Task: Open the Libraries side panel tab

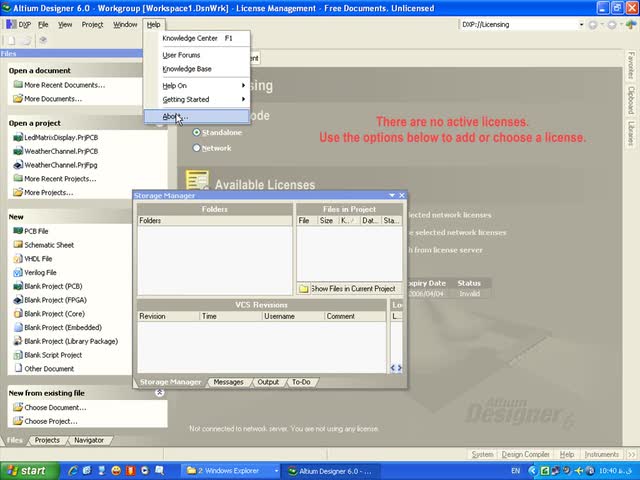Action: click(631, 133)
